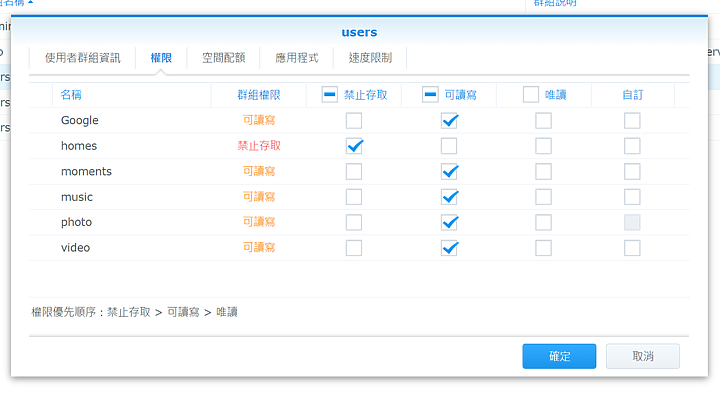Check 禁止存取 for music folder
This screenshot has width=720, height=397.
pos(354,197)
